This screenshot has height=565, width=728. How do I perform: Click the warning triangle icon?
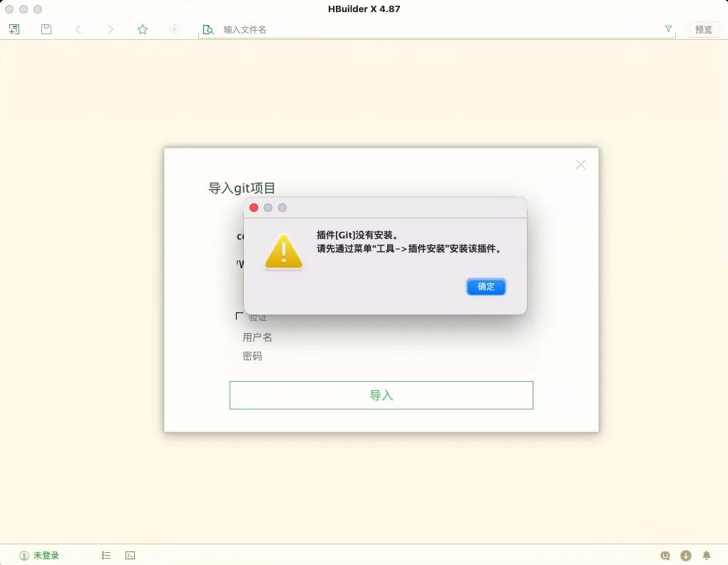coord(284,251)
